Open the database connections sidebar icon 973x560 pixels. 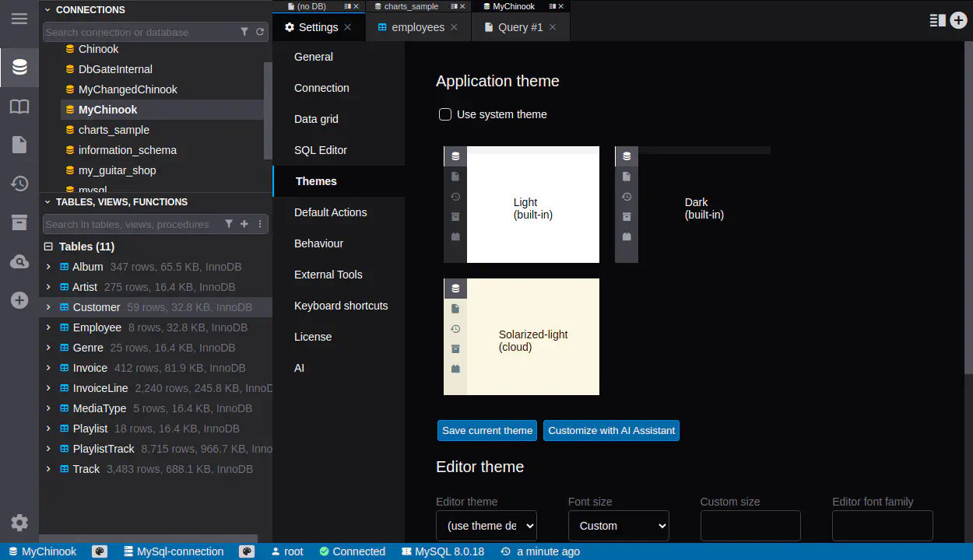point(19,68)
